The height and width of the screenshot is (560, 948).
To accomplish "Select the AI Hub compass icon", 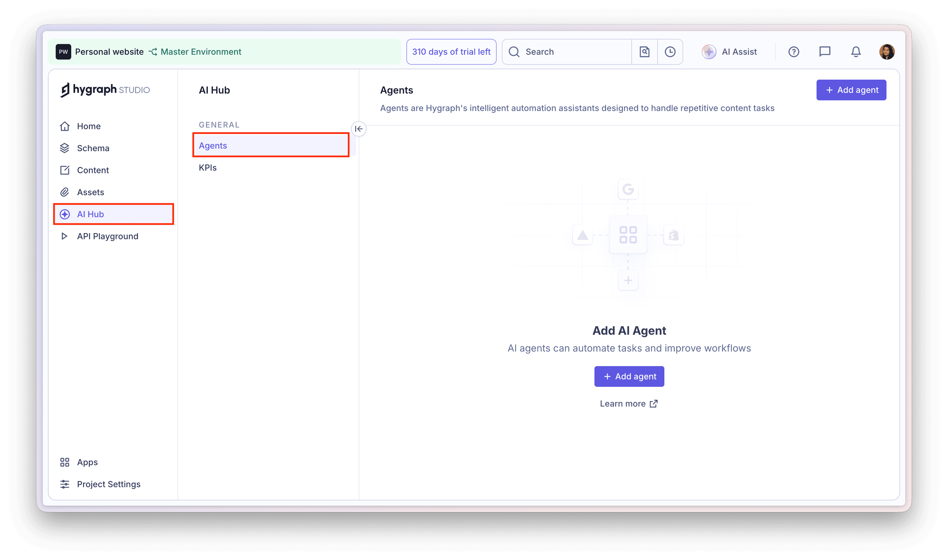I will pyautogui.click(x=65, y=214).
